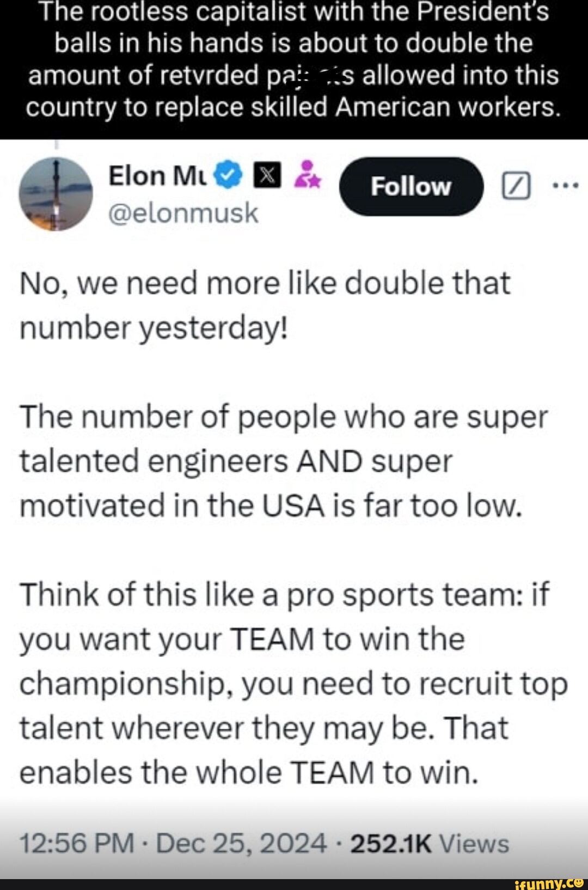The height and width of the screenshot is (890, 588).
Task: Click the "country to replace skilled American workers" caption line
Action: tap(293, 107)
